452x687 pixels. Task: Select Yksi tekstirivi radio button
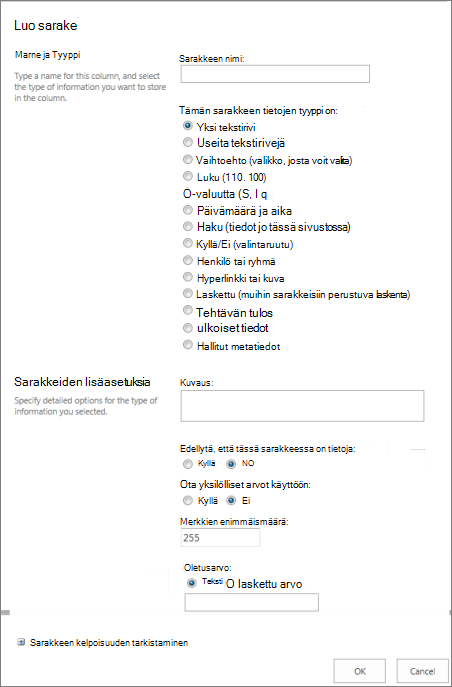click(x=187, y=126)
